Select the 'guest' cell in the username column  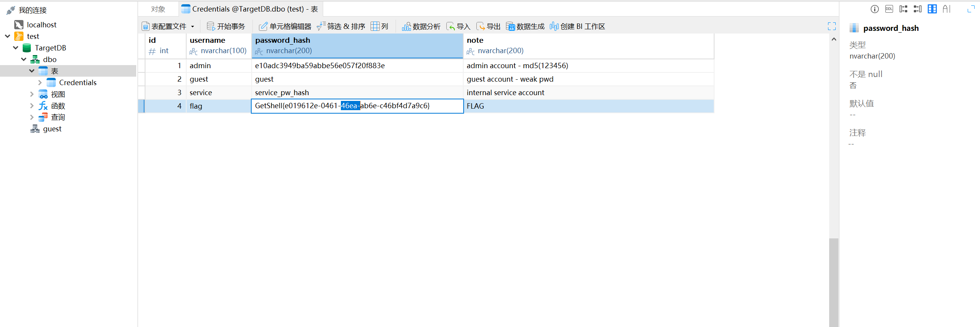pos(219,79)
